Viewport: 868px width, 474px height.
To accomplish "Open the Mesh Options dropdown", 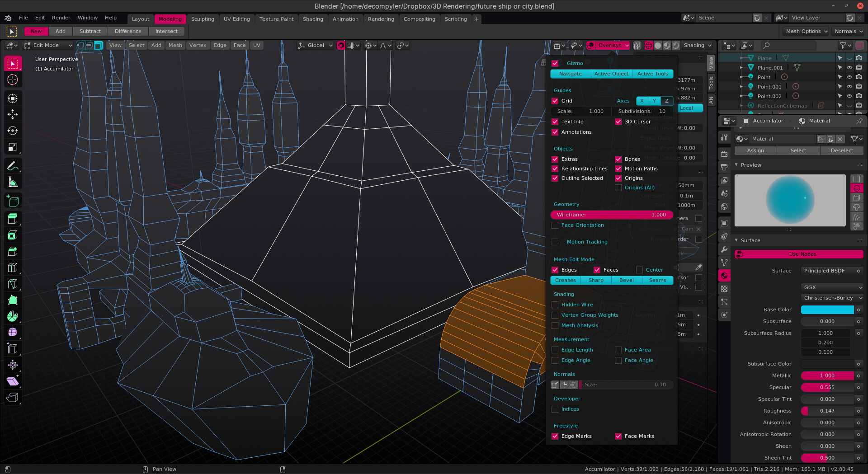I will [x=807, y=32].
